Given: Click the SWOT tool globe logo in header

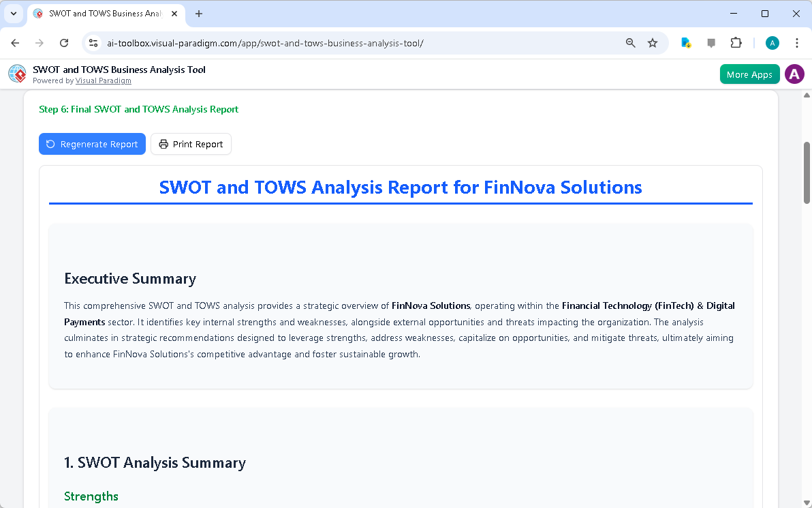Looking at the screenshot, I should (x=17, y=74).
